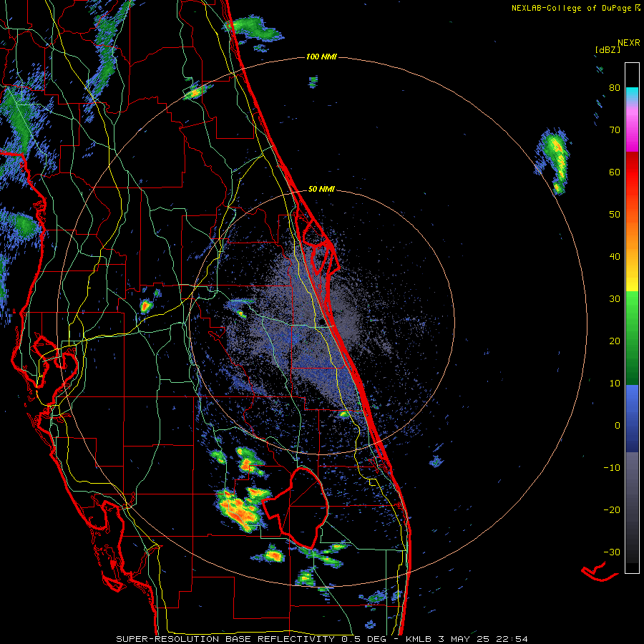Click the -20 dBZ value on the color scale

612,510
